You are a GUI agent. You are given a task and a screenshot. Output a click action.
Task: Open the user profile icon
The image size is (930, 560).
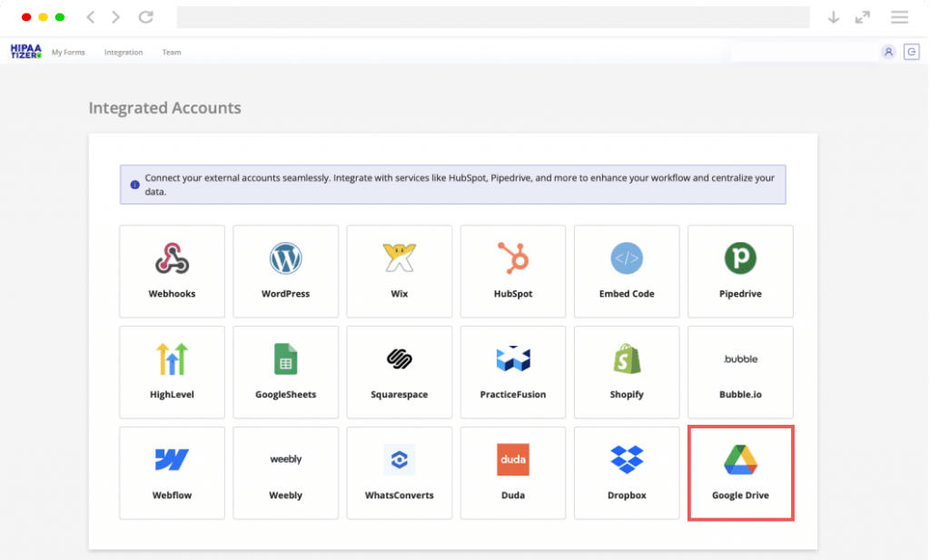click(x=888, y=52)
